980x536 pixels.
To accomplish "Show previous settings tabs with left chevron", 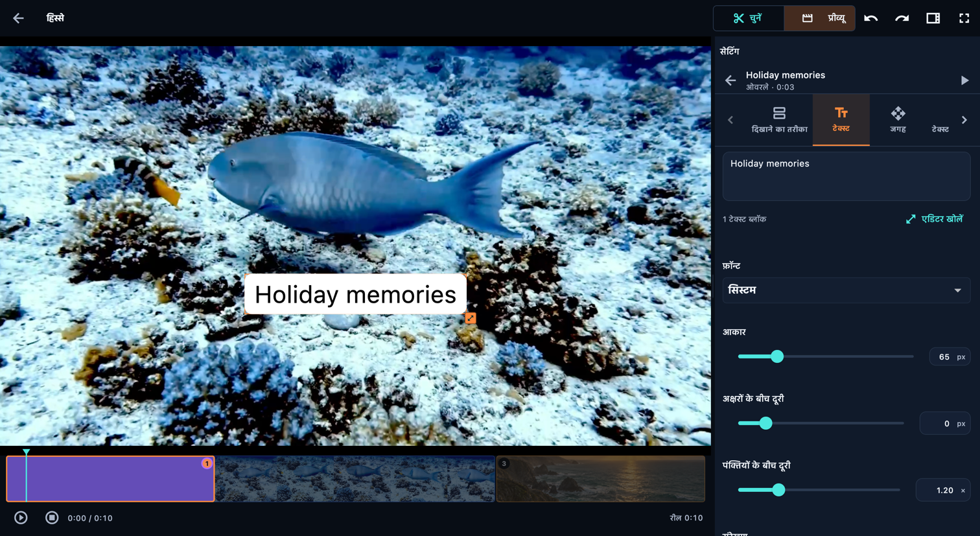I will pos(730,120).
